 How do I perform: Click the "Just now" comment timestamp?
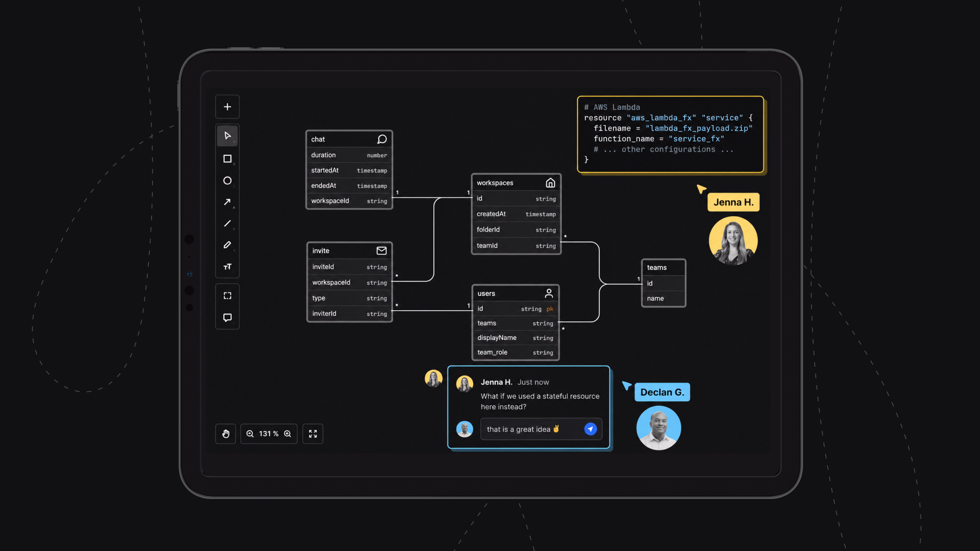(533, 382)
